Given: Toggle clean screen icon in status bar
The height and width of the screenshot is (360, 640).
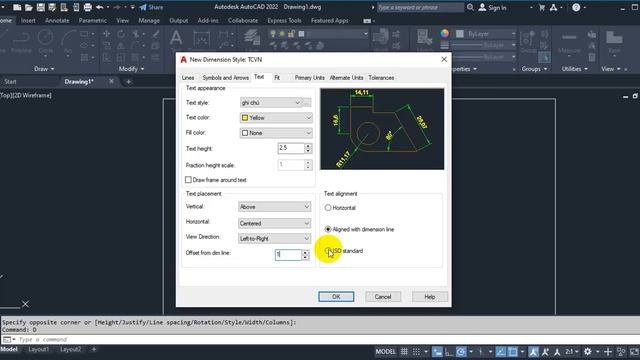Looking at the screenshot, I should [x=634, y=351].
